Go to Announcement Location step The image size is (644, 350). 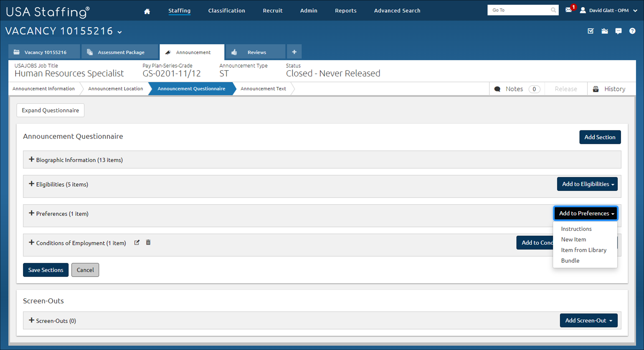point(115,89)
